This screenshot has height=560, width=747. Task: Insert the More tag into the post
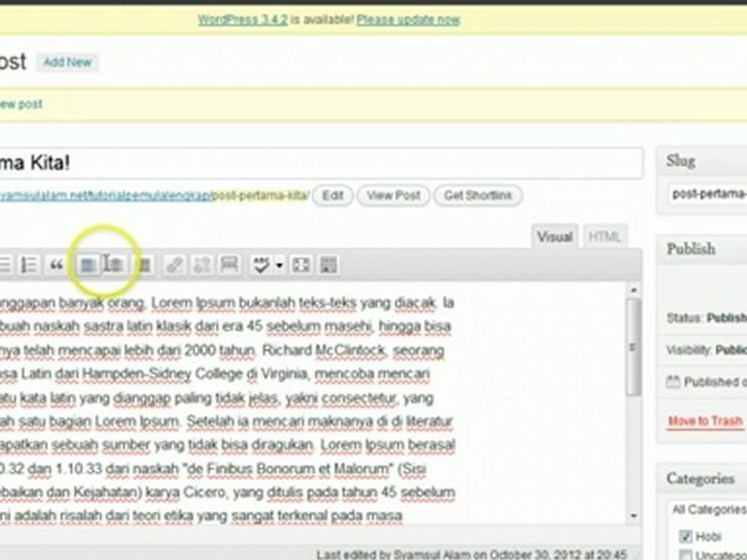[x=229, y=264]
